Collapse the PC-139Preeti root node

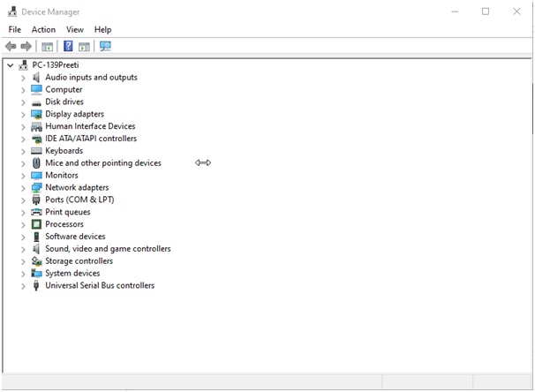tap(11, 64)
